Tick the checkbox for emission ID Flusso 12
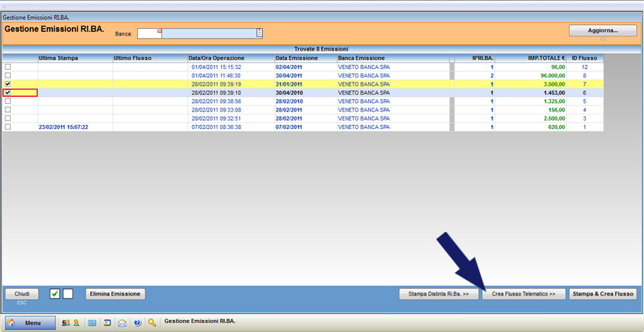 [x=8, y=67]
